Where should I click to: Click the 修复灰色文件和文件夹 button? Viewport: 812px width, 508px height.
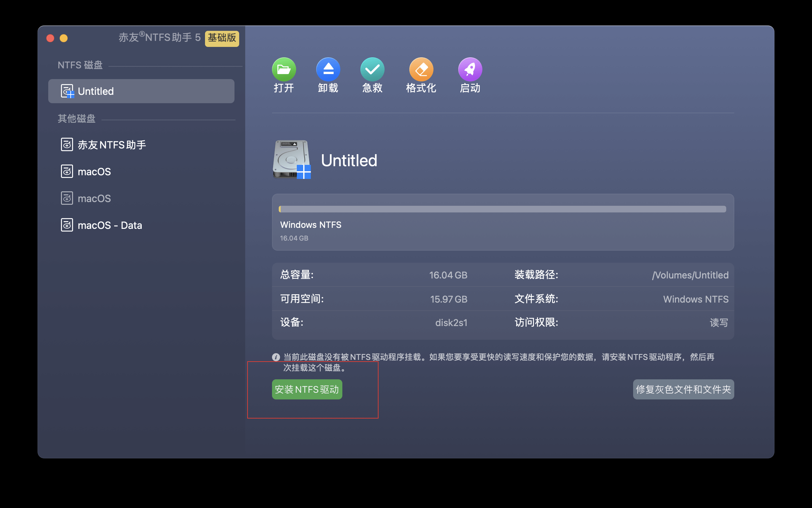(x=683, y=389)
